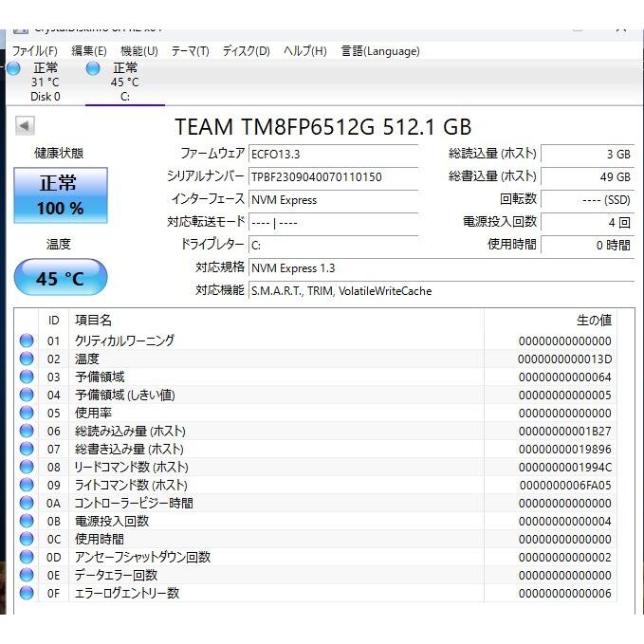The width and height of the screenshot is (644, 644).
Task: Click the drive title TEAM TM8FP6512G 512.1 GB
Action: pos(322,126)
